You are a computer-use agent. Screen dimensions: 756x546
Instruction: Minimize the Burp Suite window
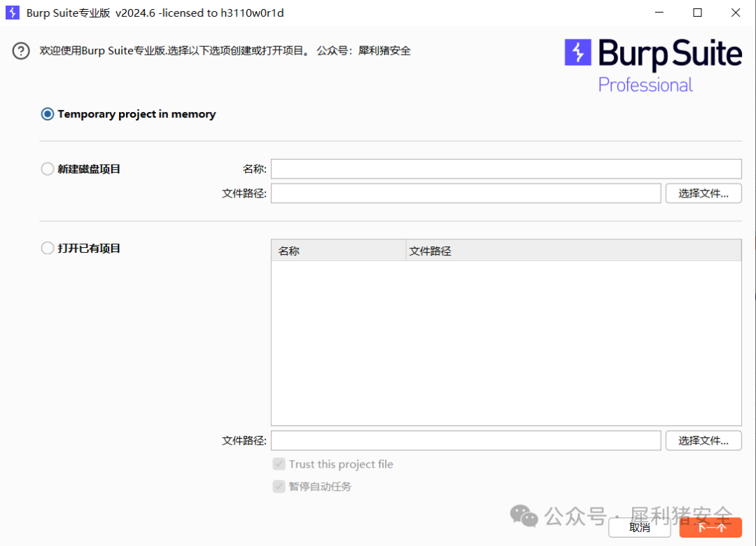point(659,13)
